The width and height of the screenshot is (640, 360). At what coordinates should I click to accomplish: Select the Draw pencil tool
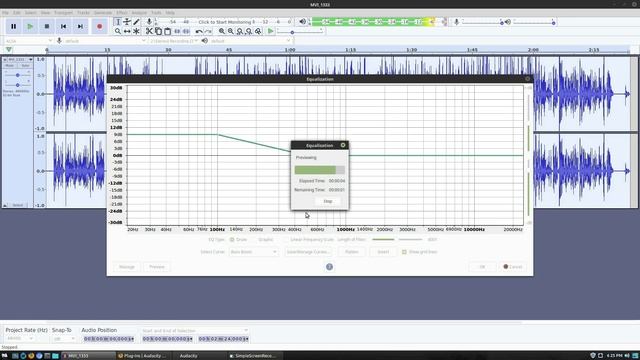click(x=136, y=22)
